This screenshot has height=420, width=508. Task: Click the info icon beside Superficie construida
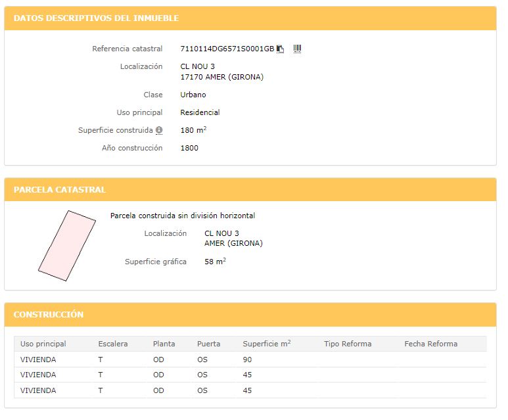(x=159, y=130)
